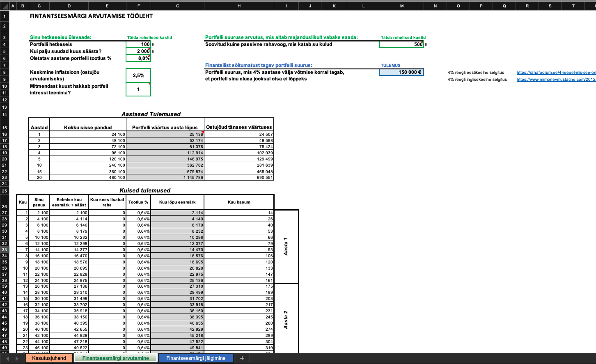Click the blue 150 000 € result cell
Image resolution: width=596 pixels, height=364 pixels.
point(401,72)
